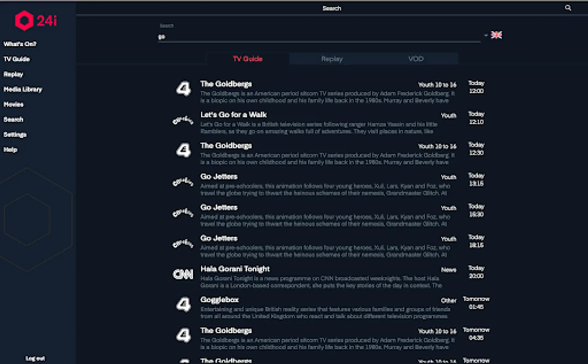Select Search in the sidebar menu
588x364 pixels.
13,119
